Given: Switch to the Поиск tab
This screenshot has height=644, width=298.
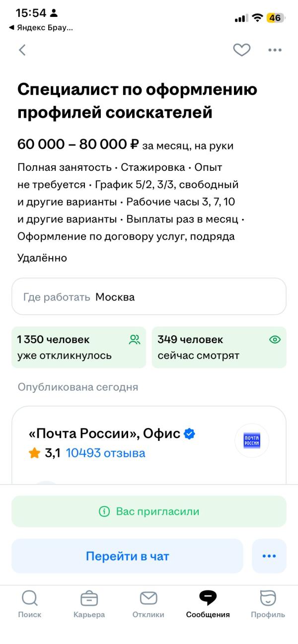Looking at the screenshot, I should (30, 604).
